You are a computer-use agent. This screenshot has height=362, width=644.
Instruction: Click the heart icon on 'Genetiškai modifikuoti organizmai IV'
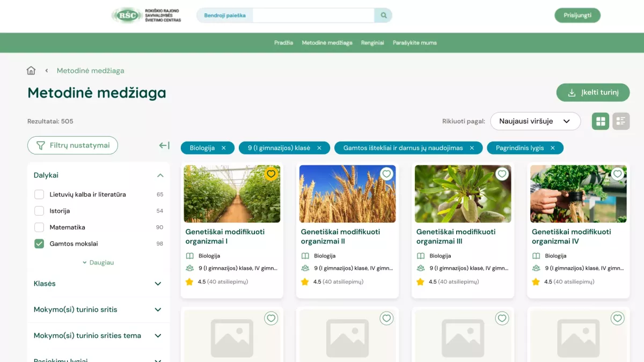pos(617,174)
